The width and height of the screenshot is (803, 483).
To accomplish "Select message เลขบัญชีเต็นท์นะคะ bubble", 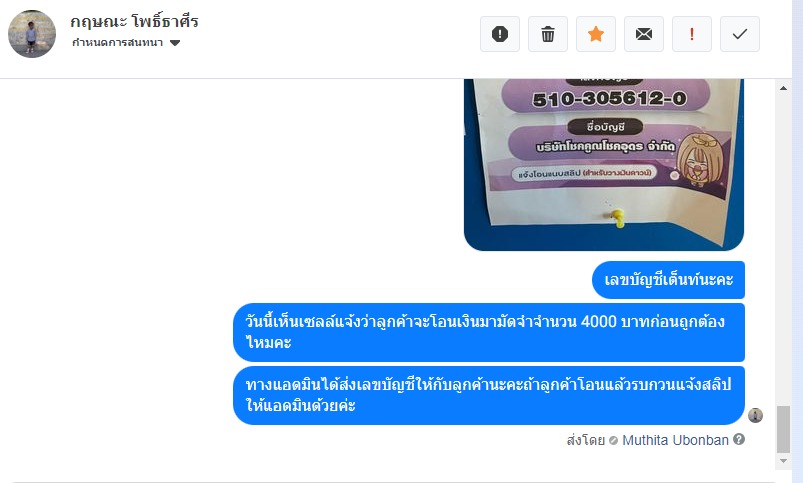I will pos(668,280).
